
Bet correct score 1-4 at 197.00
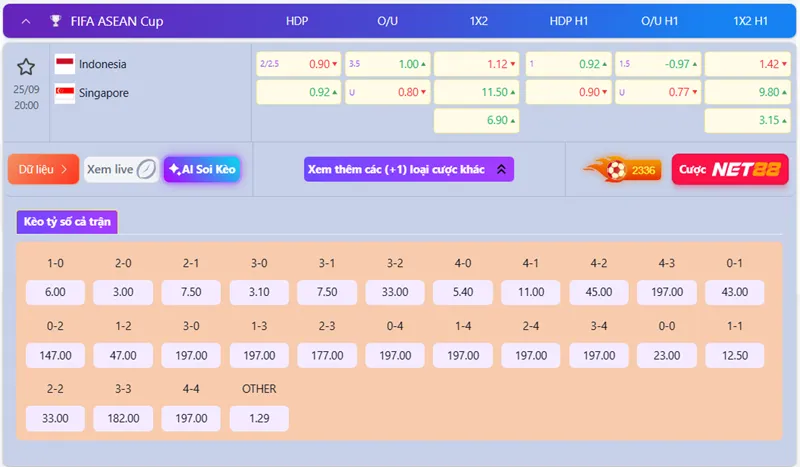463,355
